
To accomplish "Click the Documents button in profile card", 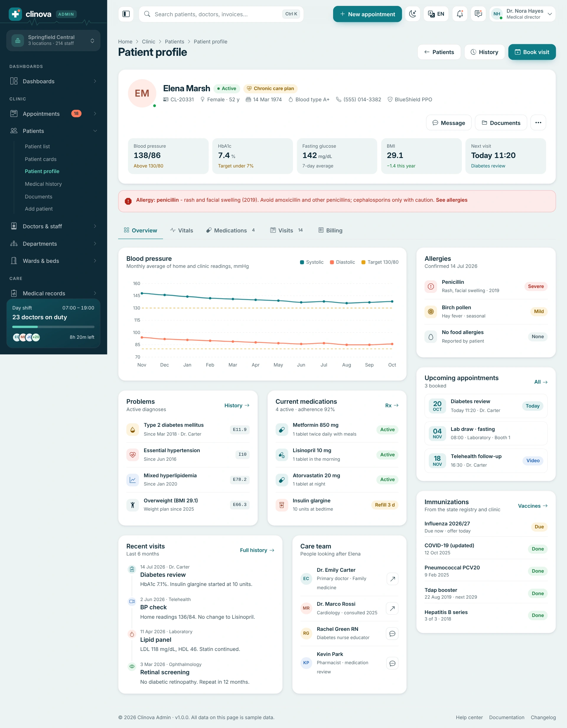I will coord(501,123).
